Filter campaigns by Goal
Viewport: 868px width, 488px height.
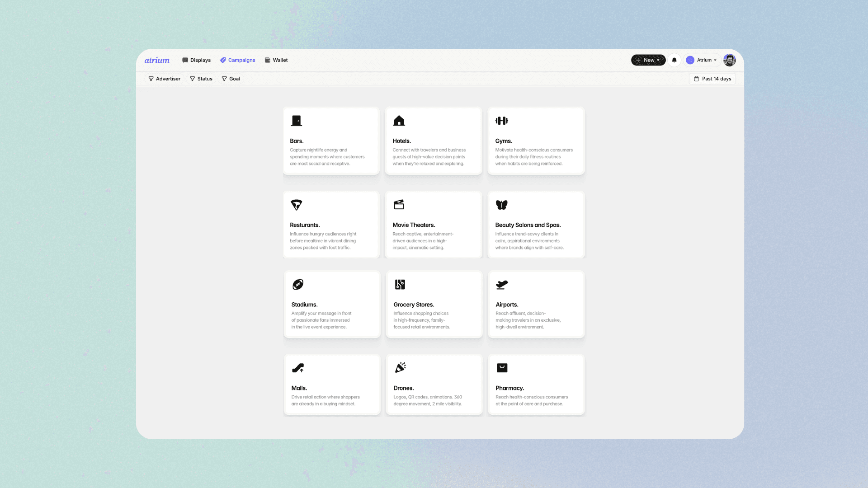[231, 79]
